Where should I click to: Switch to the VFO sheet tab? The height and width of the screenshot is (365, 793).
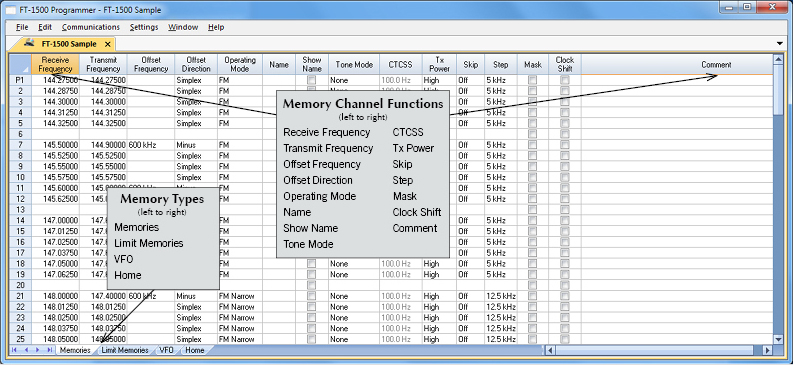[166, 350]
